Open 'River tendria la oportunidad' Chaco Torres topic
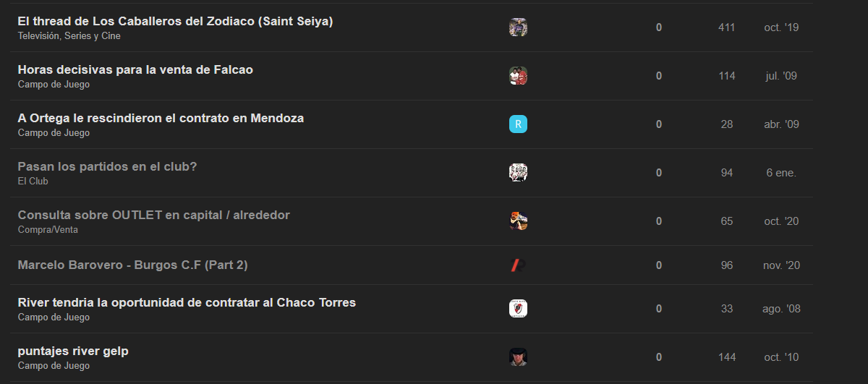 [187, 302]
